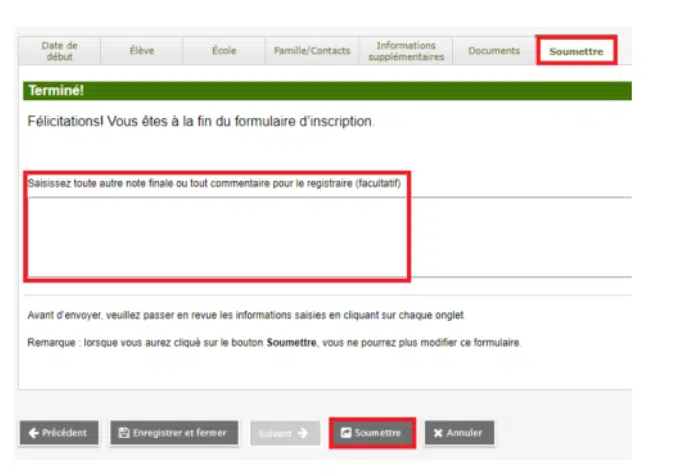Click the submit icon beside Soumettre label
The height and width of the screenshot is (475, 675).
[346, 433]
